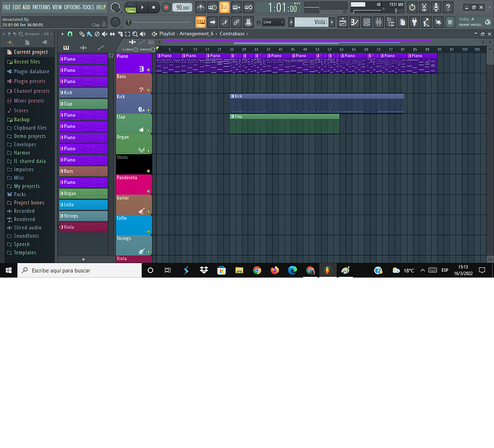Viewport: 494px width, 448px height.
Task: Mute the Piano track with its green dot
Action: click(148, 70)
